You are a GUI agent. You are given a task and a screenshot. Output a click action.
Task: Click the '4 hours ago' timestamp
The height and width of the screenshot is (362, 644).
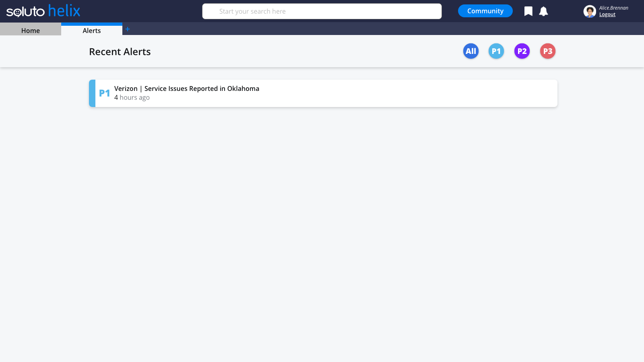point(132,97)
